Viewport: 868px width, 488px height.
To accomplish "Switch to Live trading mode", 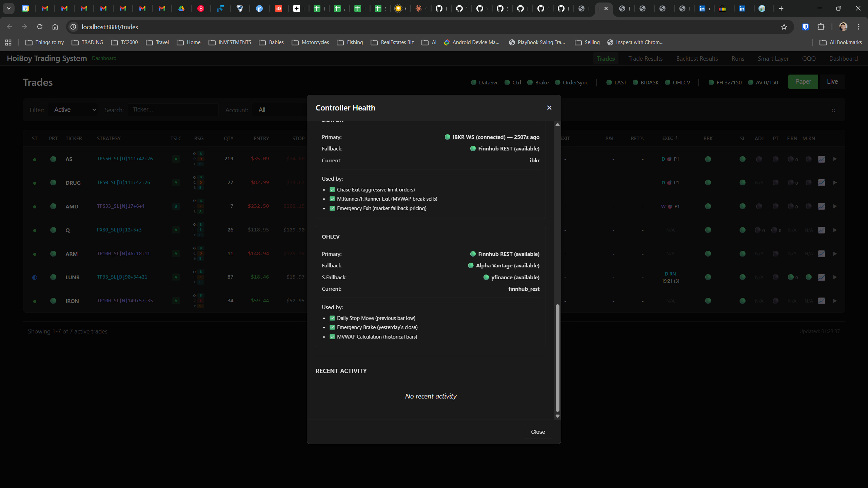I will (832, 82).
